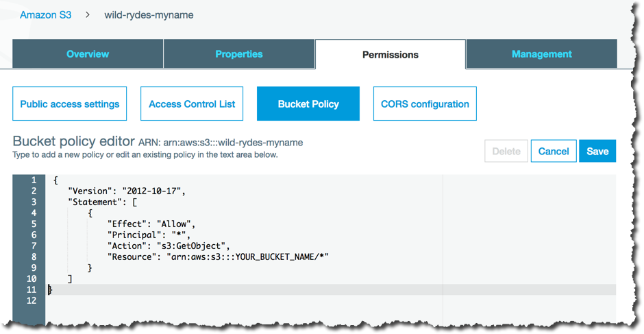Image resolution: width=644 pixels, height=334 pixels.
Task: Click the "Principal": "*" line
Action: [149, 235]
